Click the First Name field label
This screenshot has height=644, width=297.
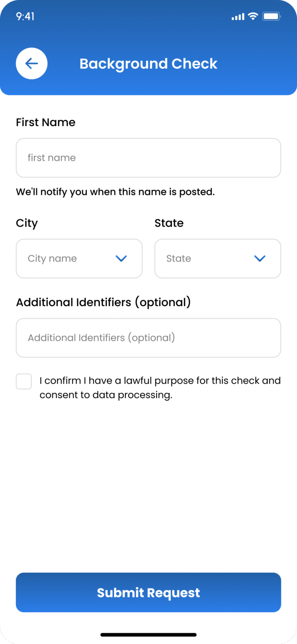tap(46, 122)
